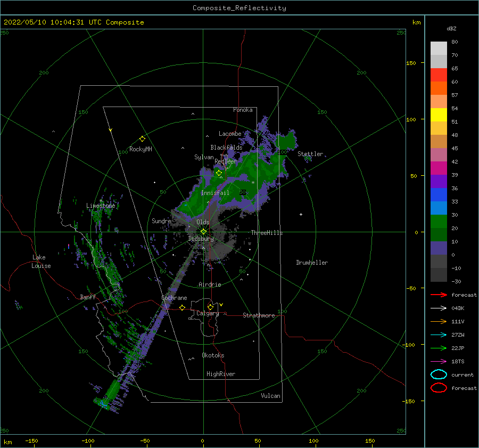The image size is (479, 448).
Task: Pick the purple swatch between 10 and 0 dBZ
Action: click(439, 248)
